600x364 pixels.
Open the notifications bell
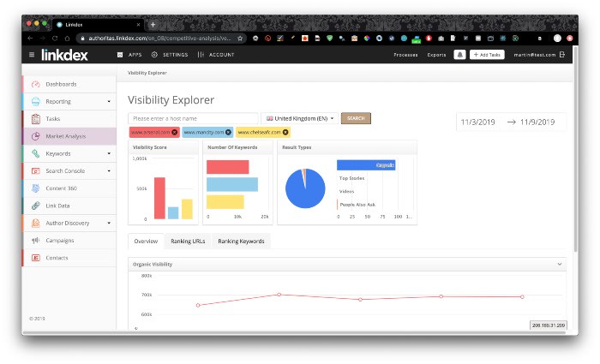460,55
